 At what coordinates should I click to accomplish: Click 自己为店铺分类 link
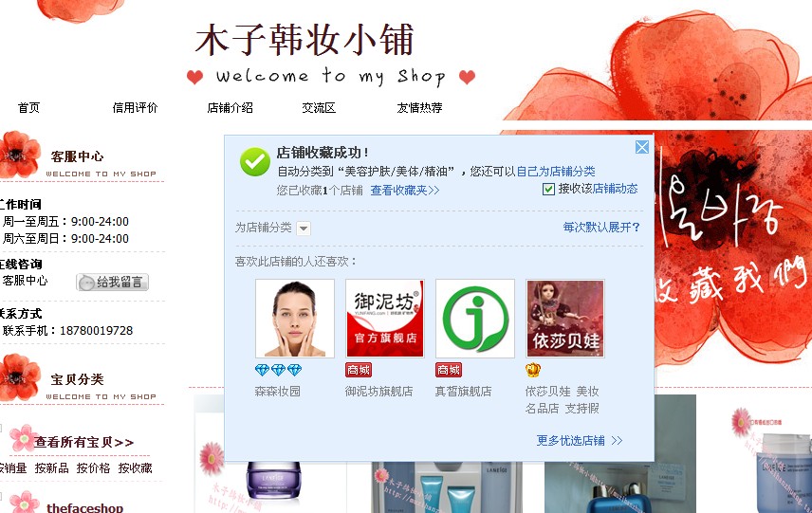tap(556, 172)
